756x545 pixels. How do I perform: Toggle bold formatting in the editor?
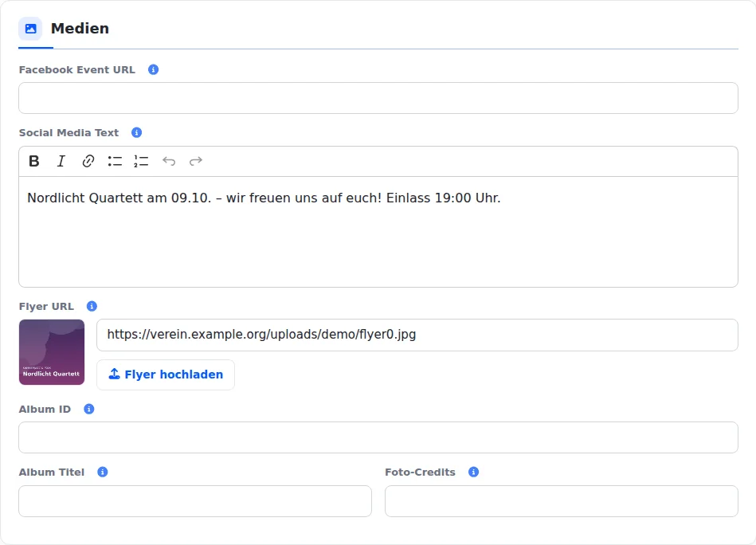(x=34, y=161)
